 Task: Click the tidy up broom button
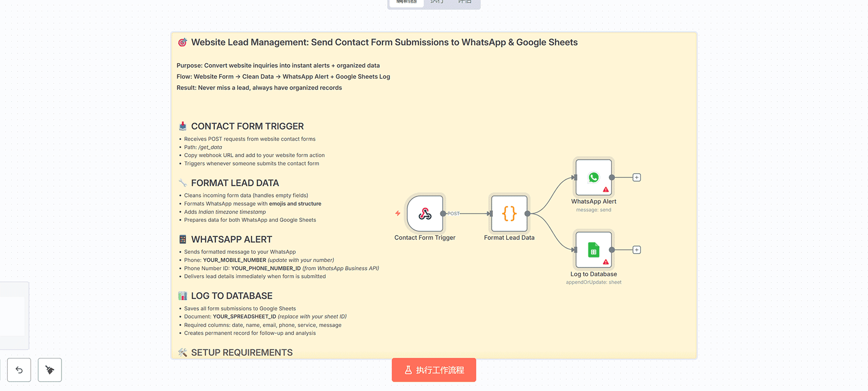point(50,370)
